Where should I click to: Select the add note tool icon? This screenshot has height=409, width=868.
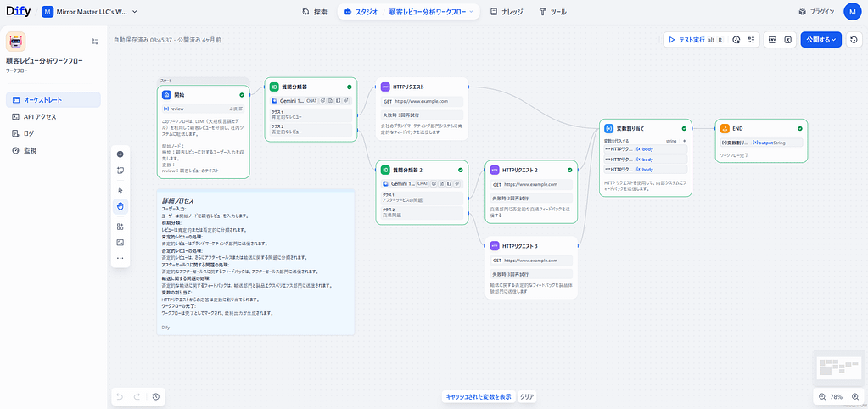[x=120, y=171]
